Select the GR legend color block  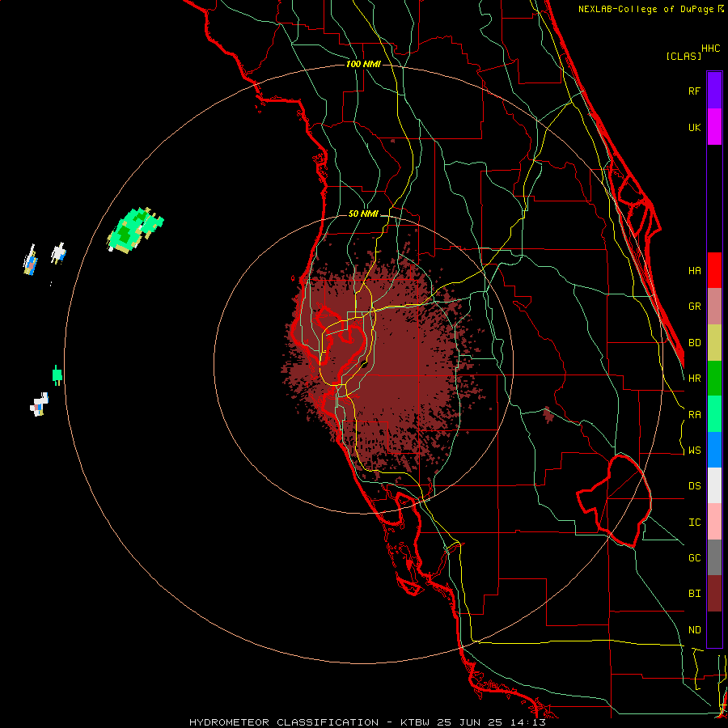pyautogui.click(x=714, y=306)
